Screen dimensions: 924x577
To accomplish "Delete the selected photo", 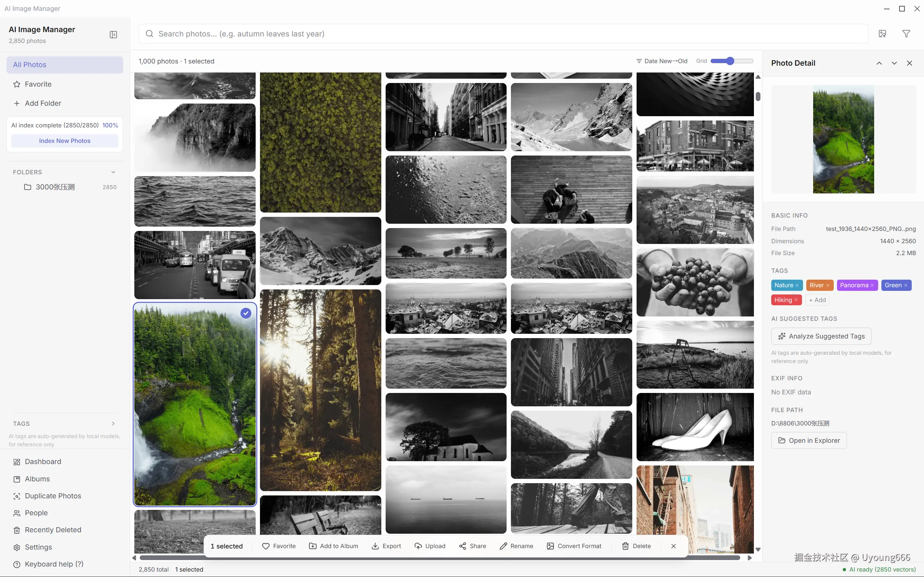I will click(x=636, y=546).
